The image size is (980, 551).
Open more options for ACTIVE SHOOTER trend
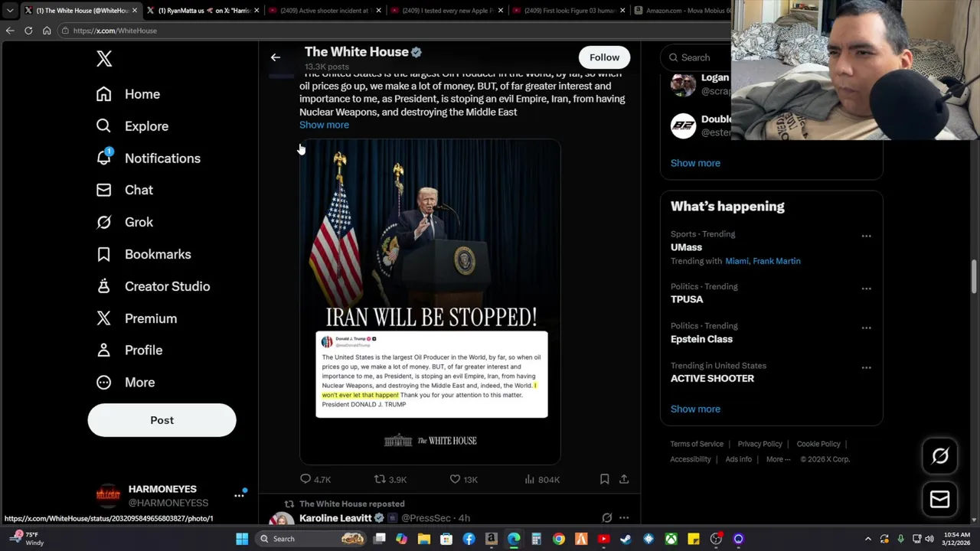click(x=866, y=367)
